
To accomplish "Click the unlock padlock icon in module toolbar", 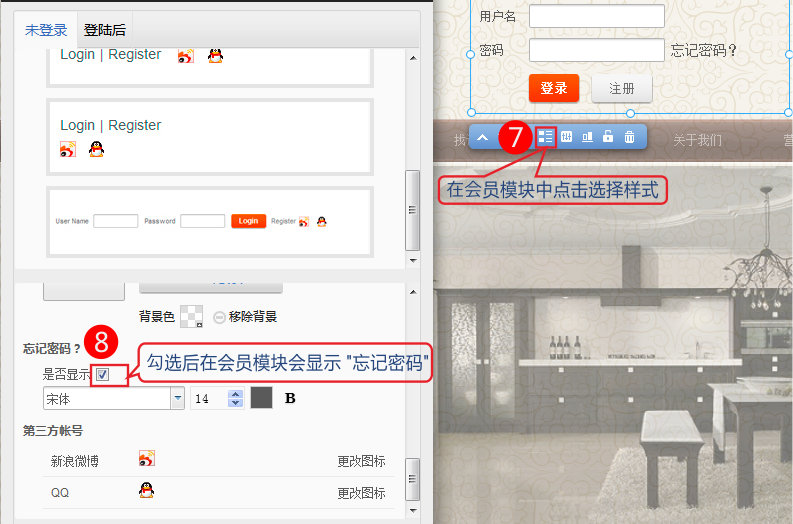I will pyautogui.click(x=608, y=137).
